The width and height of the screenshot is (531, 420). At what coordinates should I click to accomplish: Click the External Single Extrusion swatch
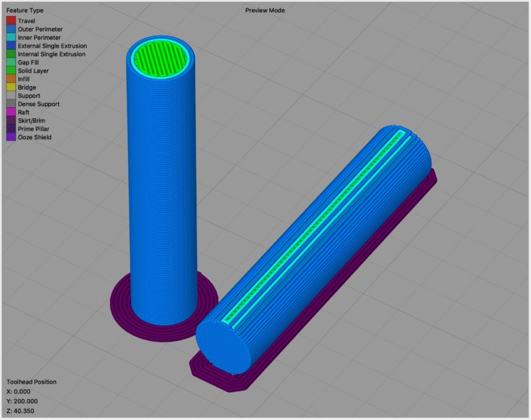click(11, 45)
